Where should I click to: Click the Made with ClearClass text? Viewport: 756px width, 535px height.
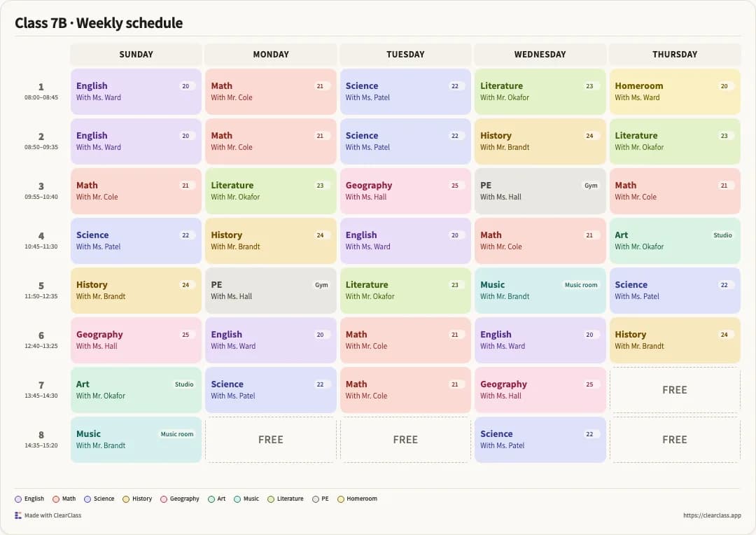(53, 515)
